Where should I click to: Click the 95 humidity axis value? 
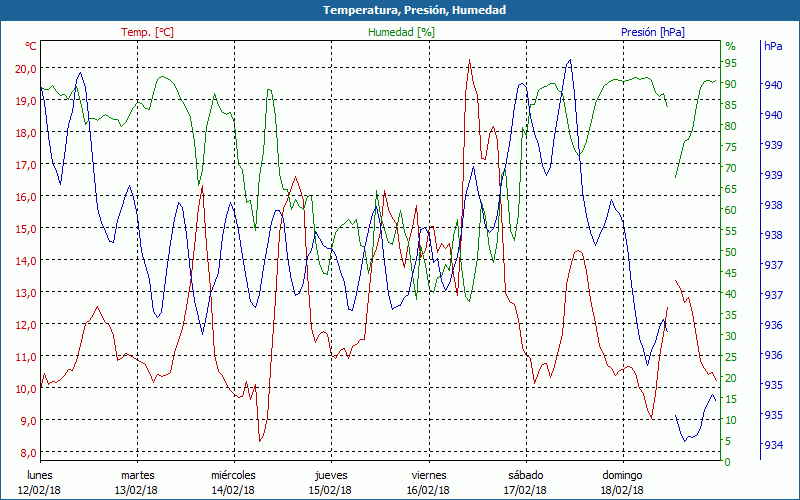click(731, 63)
